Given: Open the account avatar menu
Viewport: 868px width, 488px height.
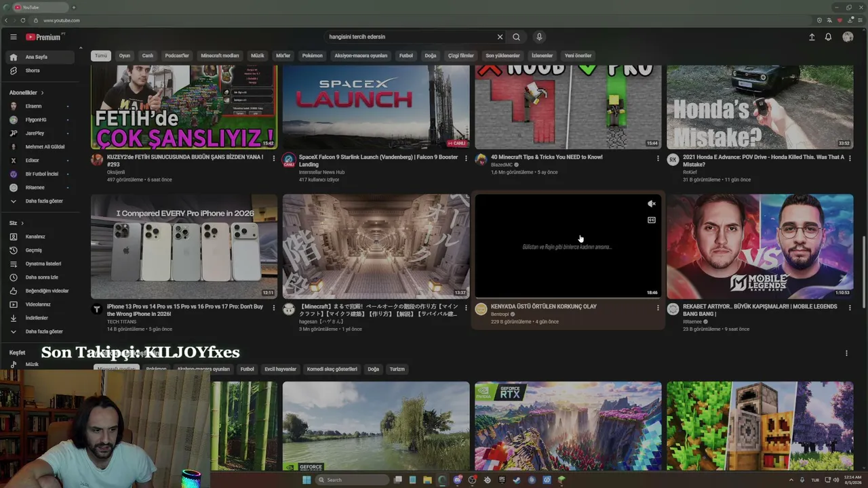Looking at the screenshot, I should pyautogui.click(x=848, y=37).
